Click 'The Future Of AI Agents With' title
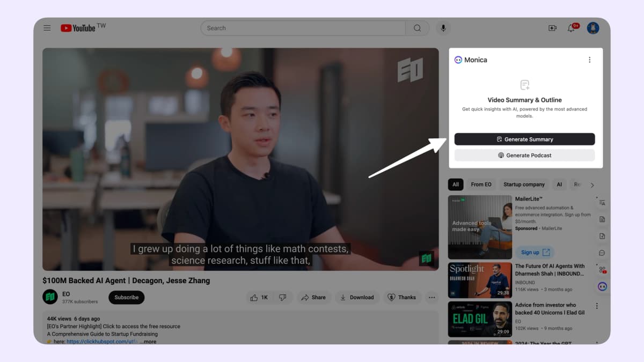This screenshot has height=362, width=644. (550, 270)
